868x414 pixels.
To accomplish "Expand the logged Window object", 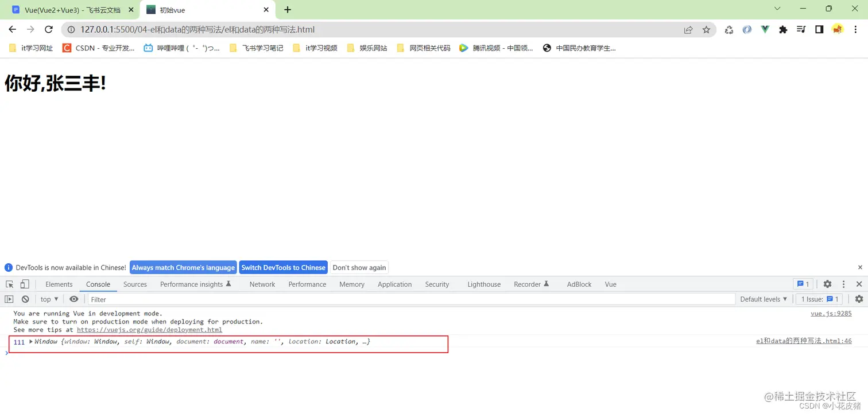I will tap(31, 342).
